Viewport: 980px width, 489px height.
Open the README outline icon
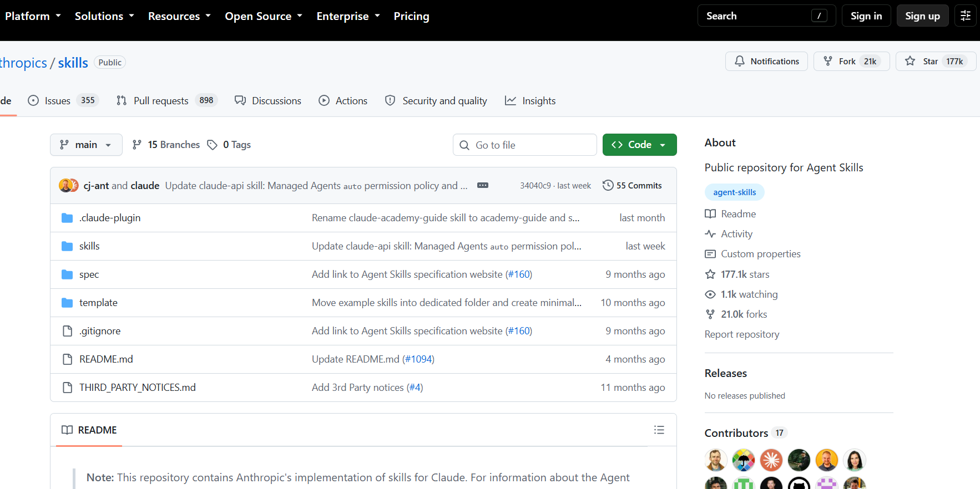click(659, 430)
